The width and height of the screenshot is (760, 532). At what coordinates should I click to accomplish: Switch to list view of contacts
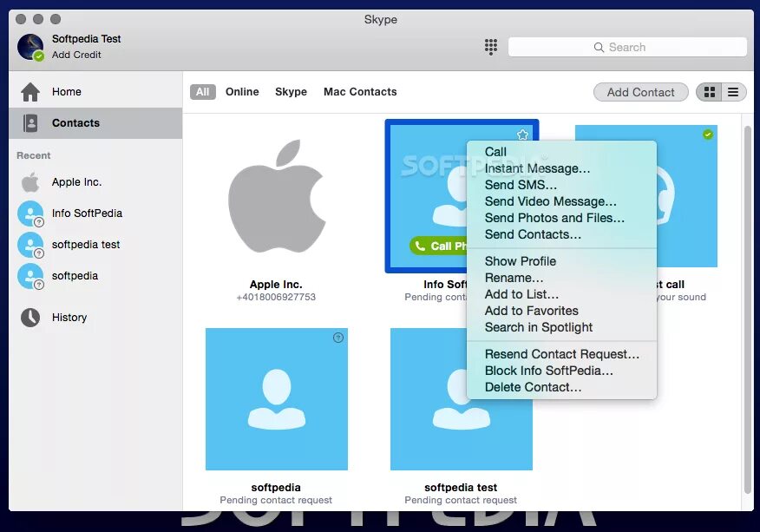click(733, 92)
